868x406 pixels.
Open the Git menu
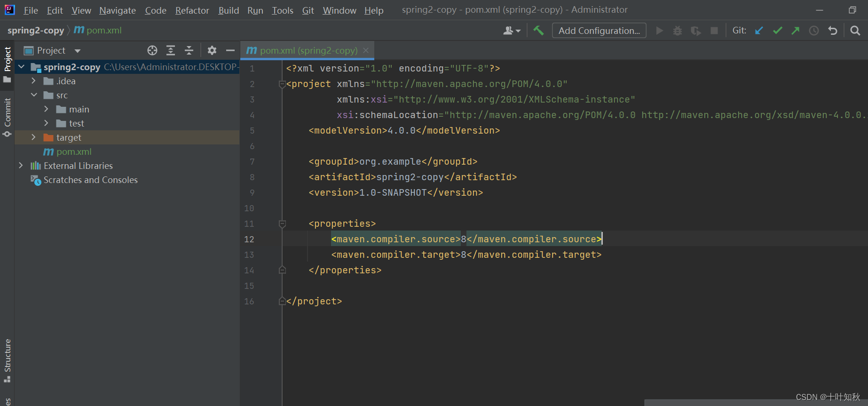pyautogui.click(x=308, y=10)
